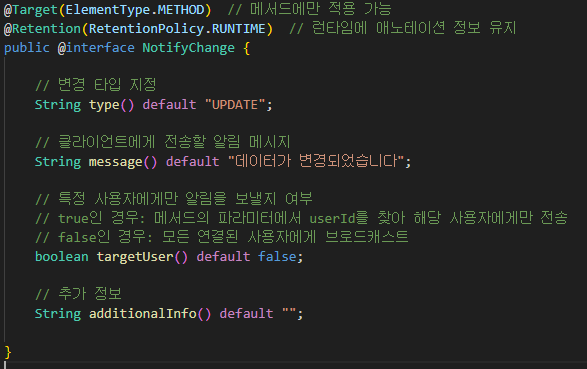Click the default keyword on the message line
This screenshot has width=587, height=369.
click(192, 162)
